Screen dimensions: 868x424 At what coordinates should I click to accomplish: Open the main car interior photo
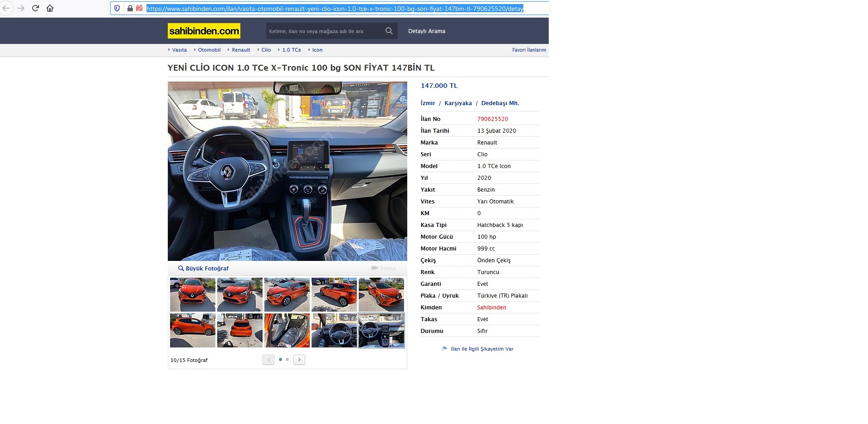point(288,171)
